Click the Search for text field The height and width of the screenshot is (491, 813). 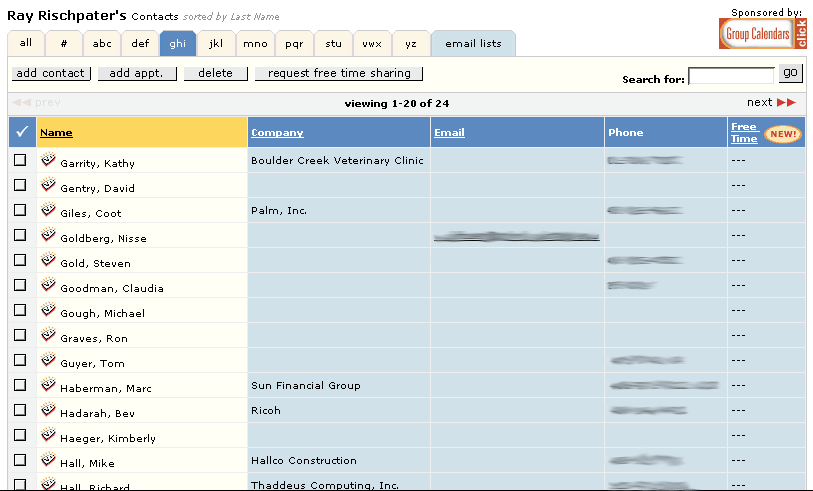(731, 76)
